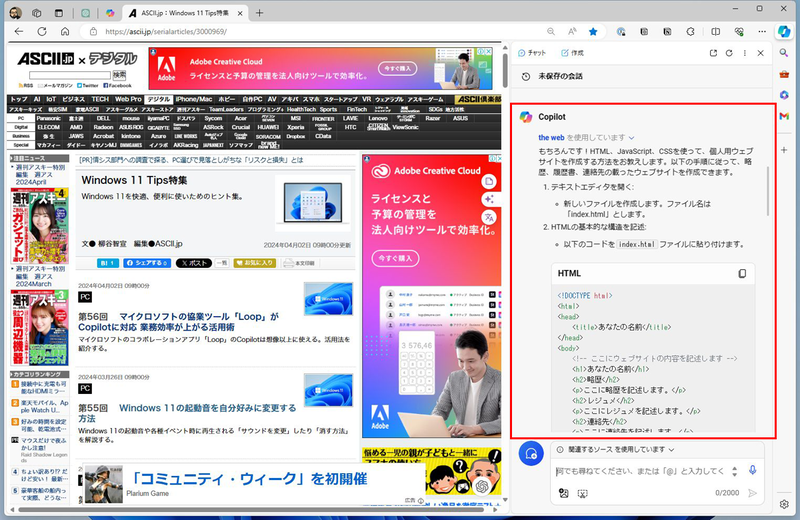Click the add screenshot icon in chat box

[x=582, y=492]
